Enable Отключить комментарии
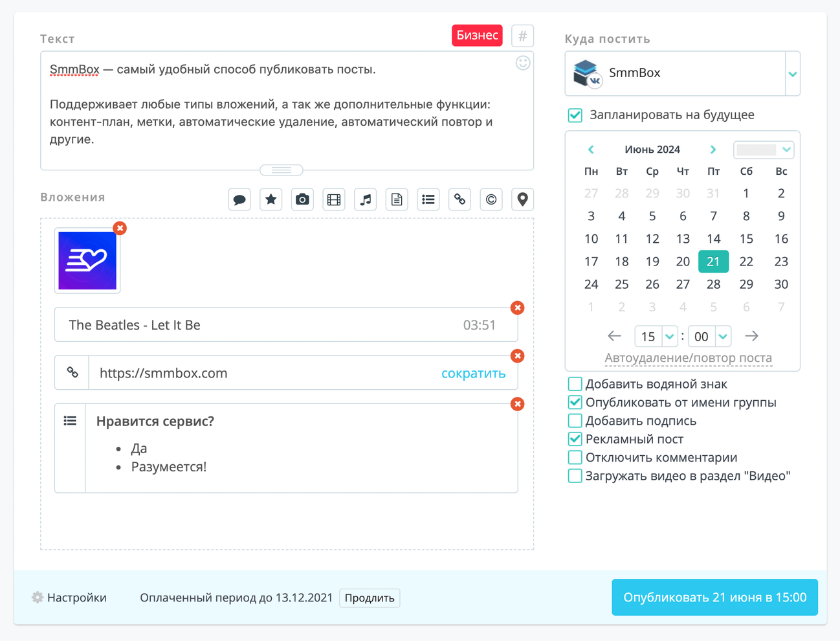The height and width of the screenshot is (641, 840). (575, 457)
